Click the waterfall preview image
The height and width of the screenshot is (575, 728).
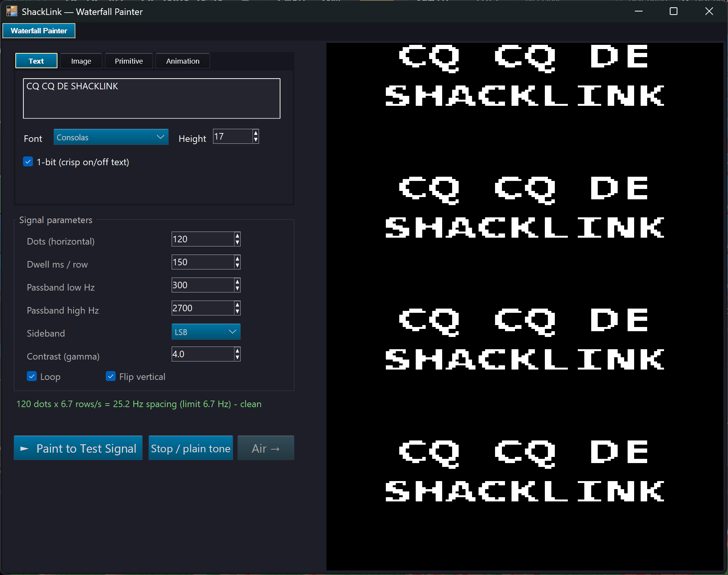click(525, 307)
